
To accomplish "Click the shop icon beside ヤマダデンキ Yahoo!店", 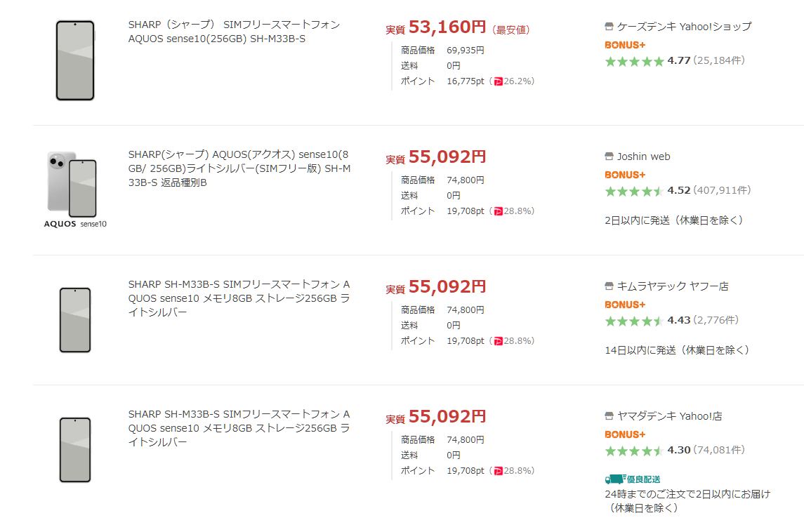I will tap(609, 416).
